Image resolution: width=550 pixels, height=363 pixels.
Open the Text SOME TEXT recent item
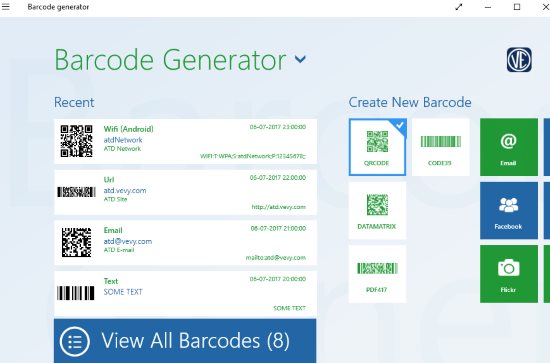pyautogui.click(x=185, y=294)
